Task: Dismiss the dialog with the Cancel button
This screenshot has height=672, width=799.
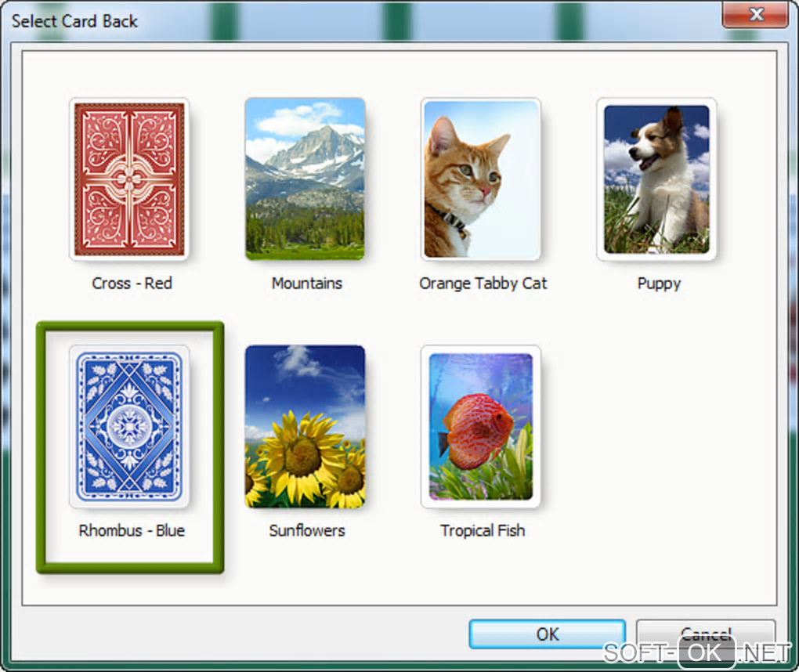Action: click(x=706, y=634)
